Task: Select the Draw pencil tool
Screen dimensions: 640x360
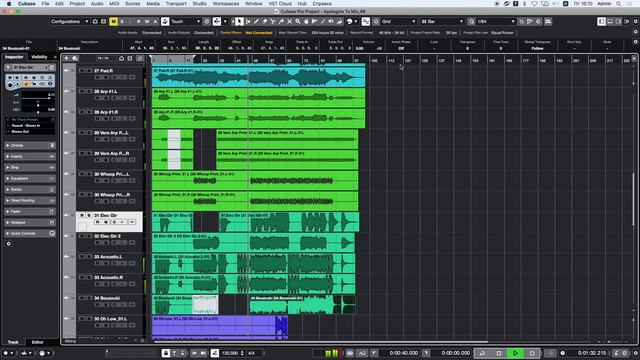Action: pyautogui.click(x=256, y=21)
